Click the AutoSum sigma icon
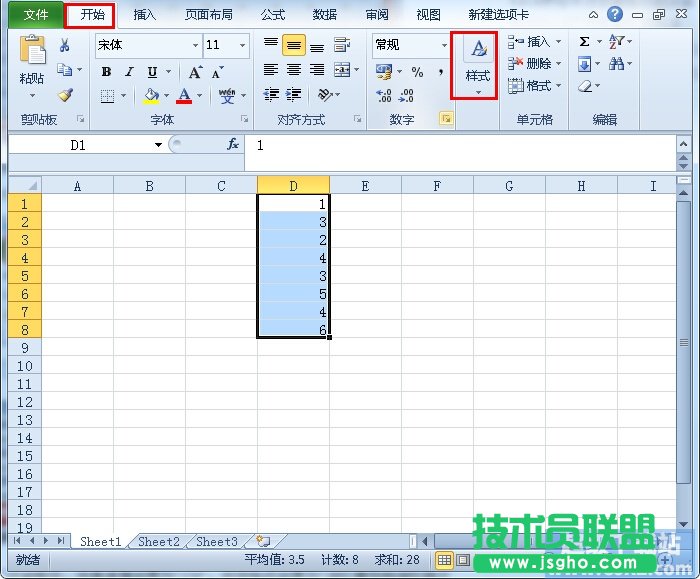 (x=584, y=42)
